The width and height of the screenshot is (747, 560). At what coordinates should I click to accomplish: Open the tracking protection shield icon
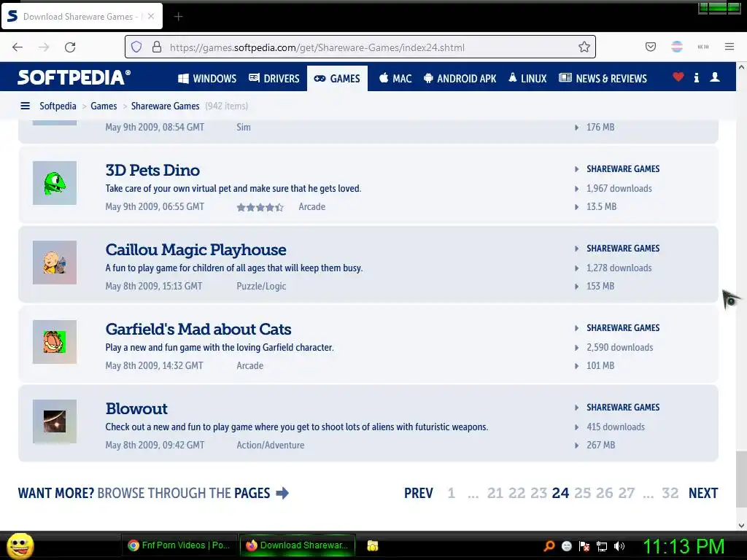(x=136, y=47)
